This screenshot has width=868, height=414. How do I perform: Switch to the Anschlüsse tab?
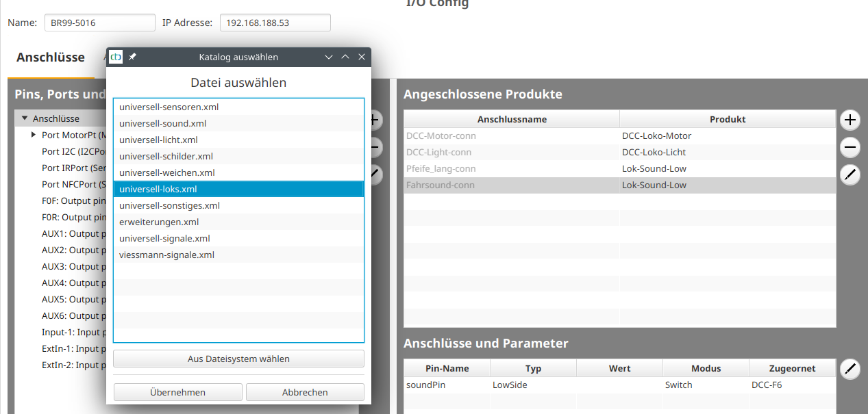51,57
